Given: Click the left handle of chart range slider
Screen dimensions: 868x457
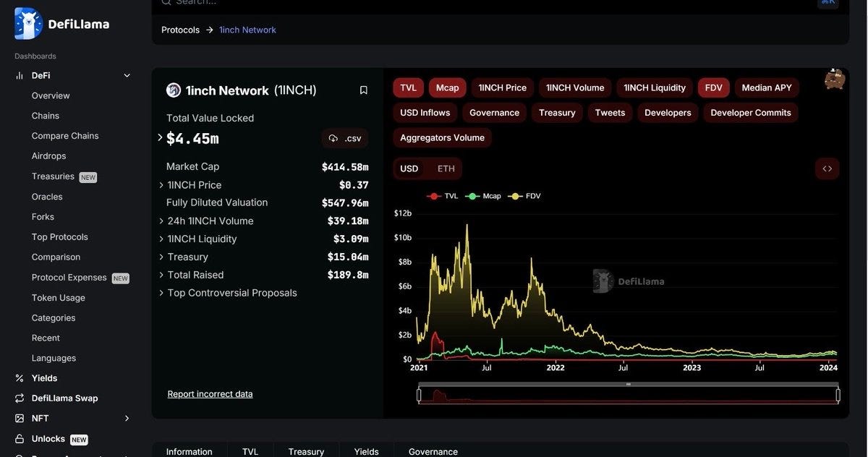Looking at the screenshot, I should pos(419,395).
